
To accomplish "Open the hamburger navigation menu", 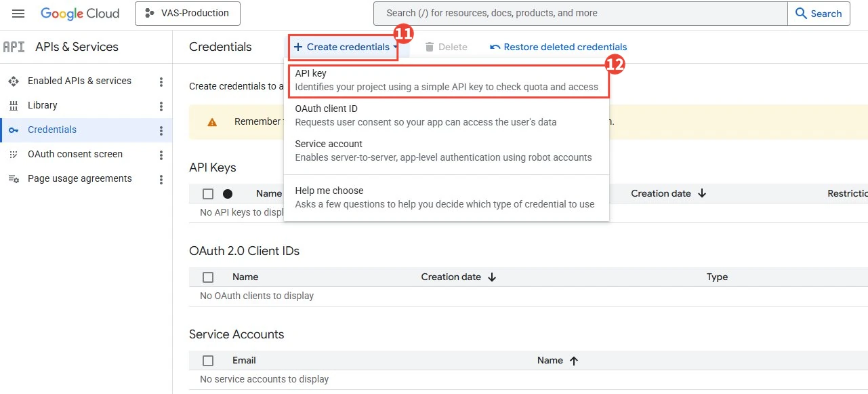I will 18,14.
